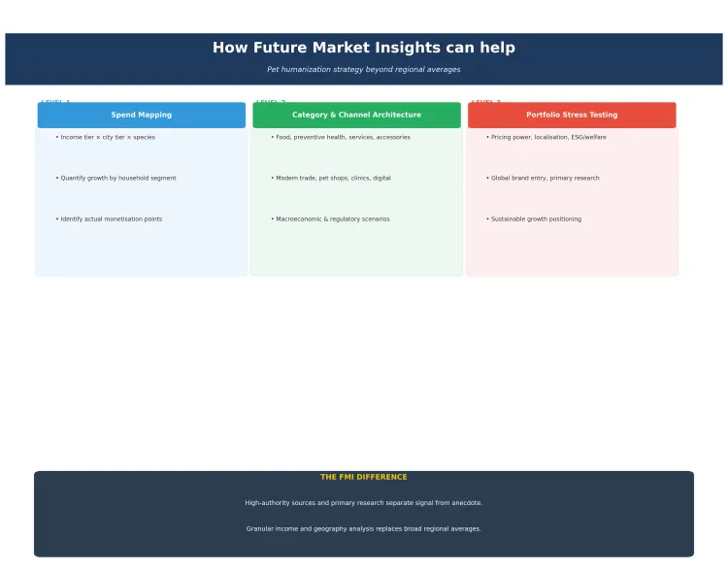Select Macroeconomic & regulatory scenarios bullet

pos(332,219)
